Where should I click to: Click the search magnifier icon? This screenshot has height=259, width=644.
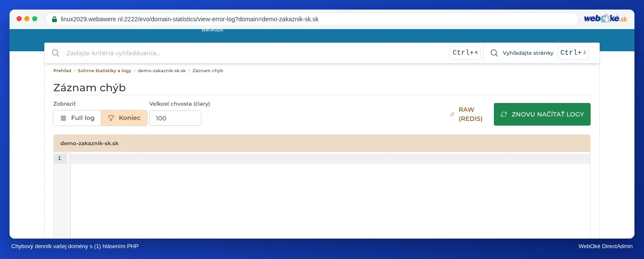pos(56,53)
